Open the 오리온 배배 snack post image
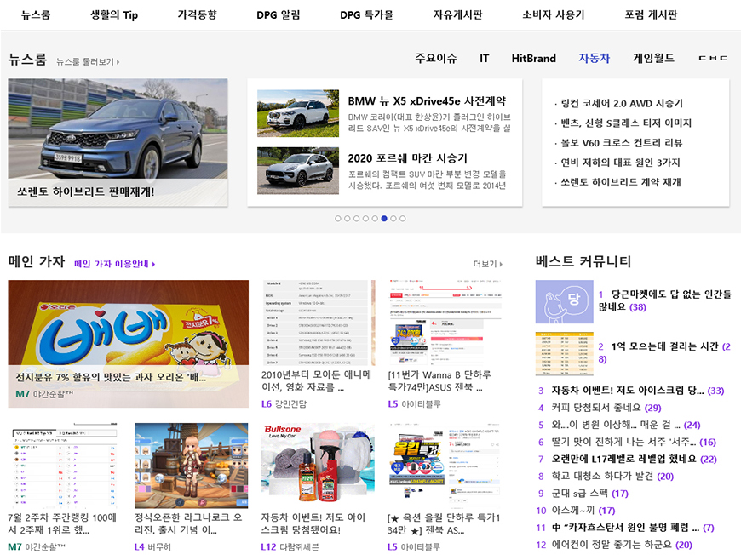Viewport: 741px width, 560px height. click(x=128, y=344)
